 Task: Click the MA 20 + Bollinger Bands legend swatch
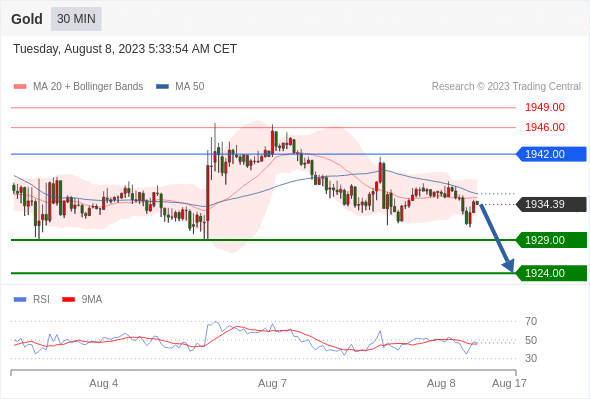tap(20, 87)
